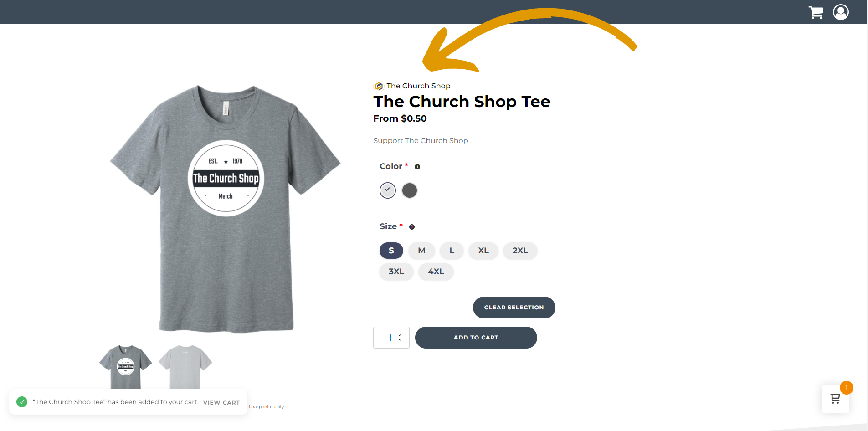Click the Size info icon
Viewport: 868px width, 431px height.
pyautogui.click(x=412, y=227)
